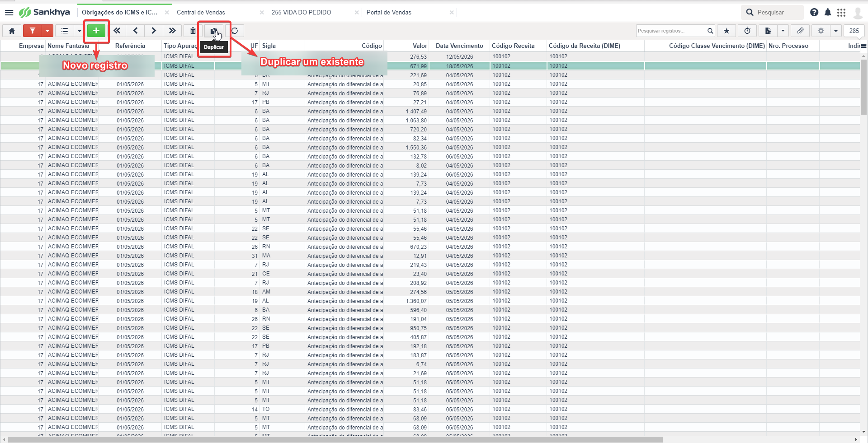
Task: Open the apps grid launcher
Action: (x=841, y=12)
